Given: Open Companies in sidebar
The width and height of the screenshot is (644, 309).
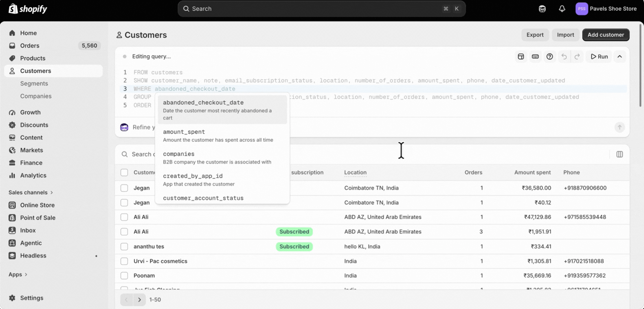Looking at the screenshot, I should [x=36, y=96].
